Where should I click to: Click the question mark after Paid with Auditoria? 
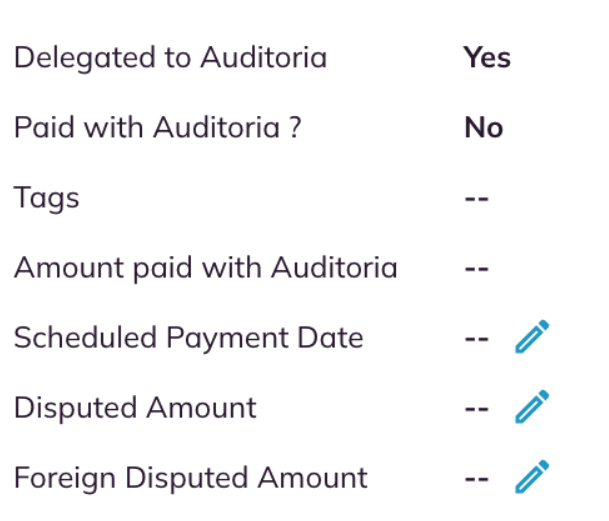click(296, 127)
